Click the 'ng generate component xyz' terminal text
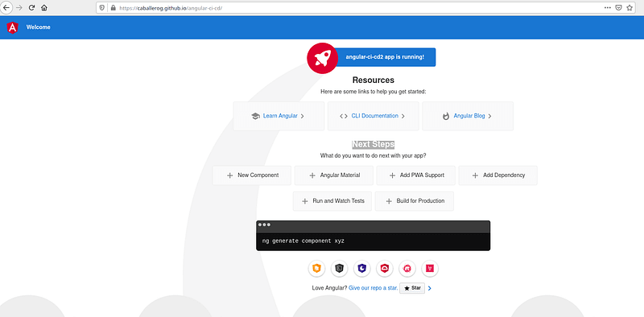The image size is (644, 317). pyautogui.click(x=303, y=241)
